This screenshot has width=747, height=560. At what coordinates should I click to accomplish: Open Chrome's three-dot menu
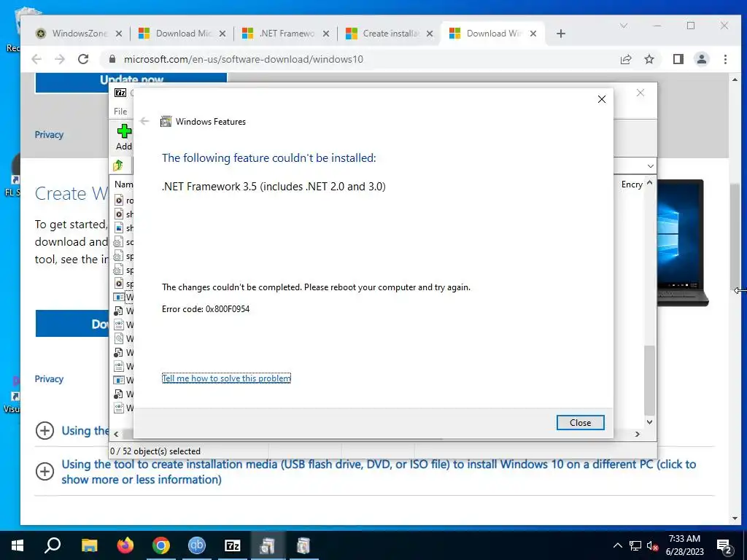click(725, 59)
